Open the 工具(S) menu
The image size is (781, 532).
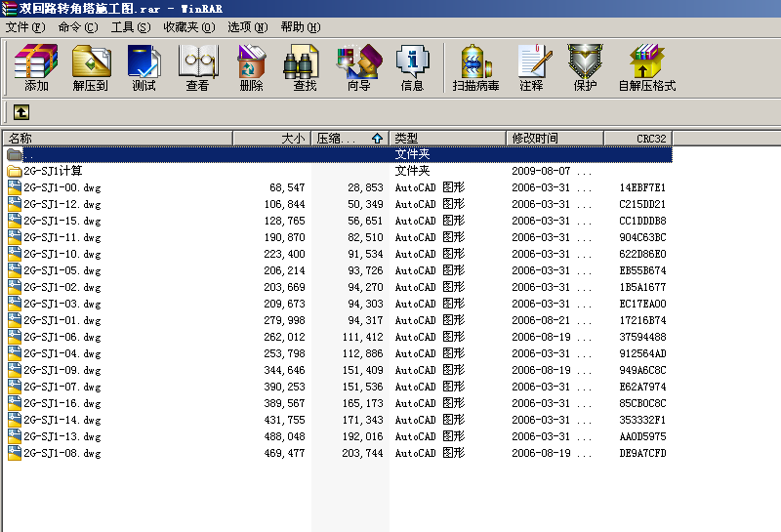coord(131,27)
